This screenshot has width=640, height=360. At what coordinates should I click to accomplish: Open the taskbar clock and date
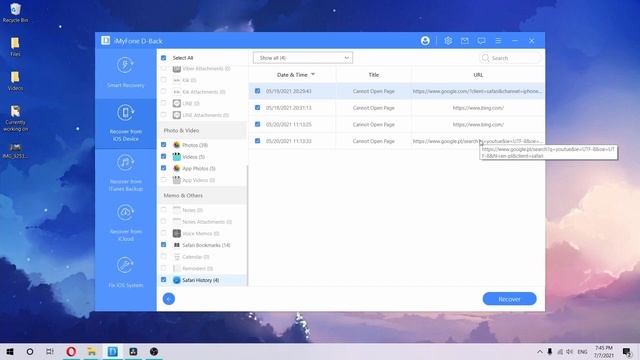[604, 351]
